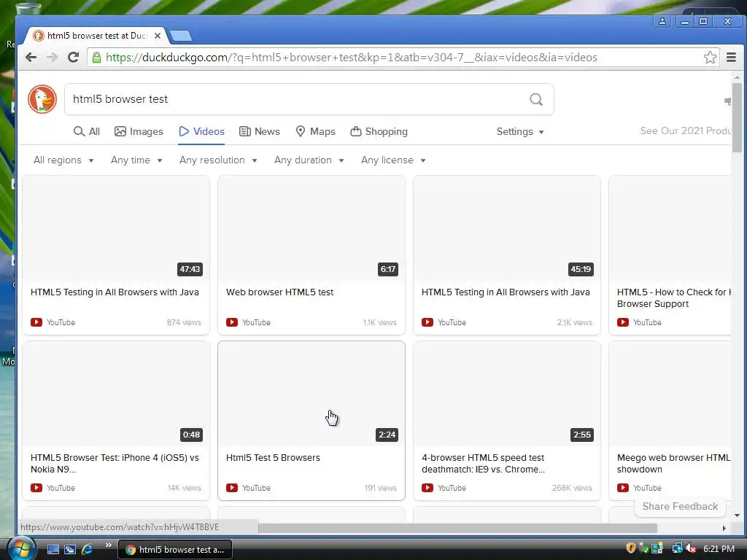Expand the Any resolution filter

point(218,160)
